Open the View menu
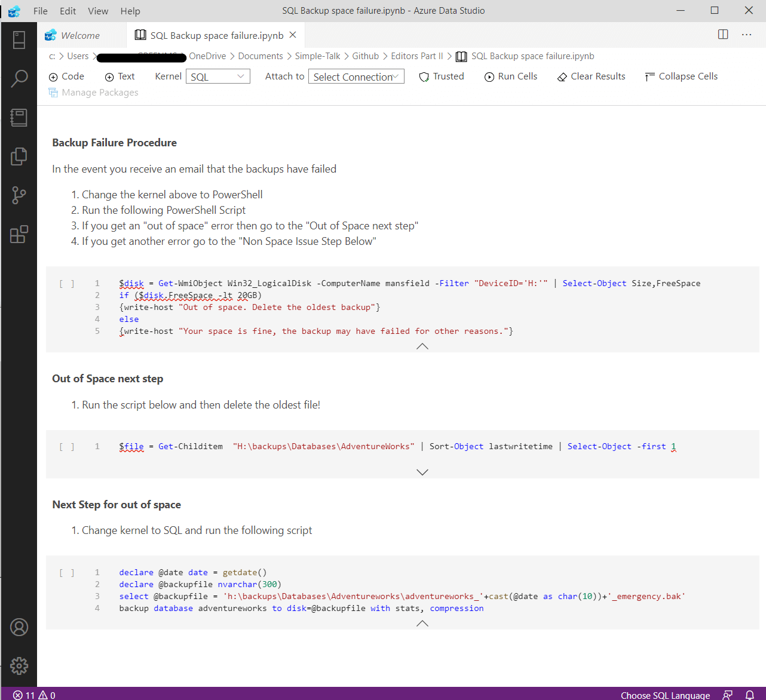766x700 pixels. pyautogui.click(x=98, y=11)
